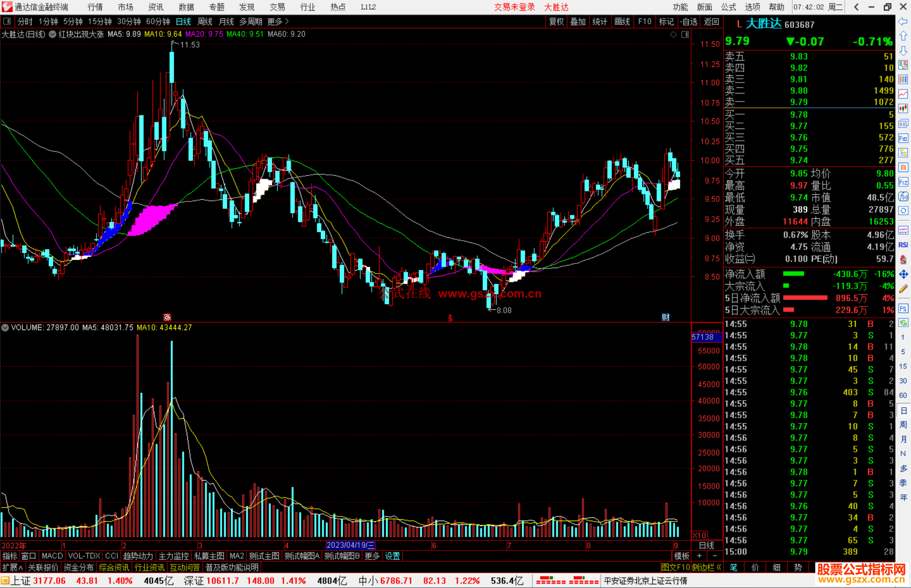Open the F12 trading sidebar icon

[x=903, y=182]
